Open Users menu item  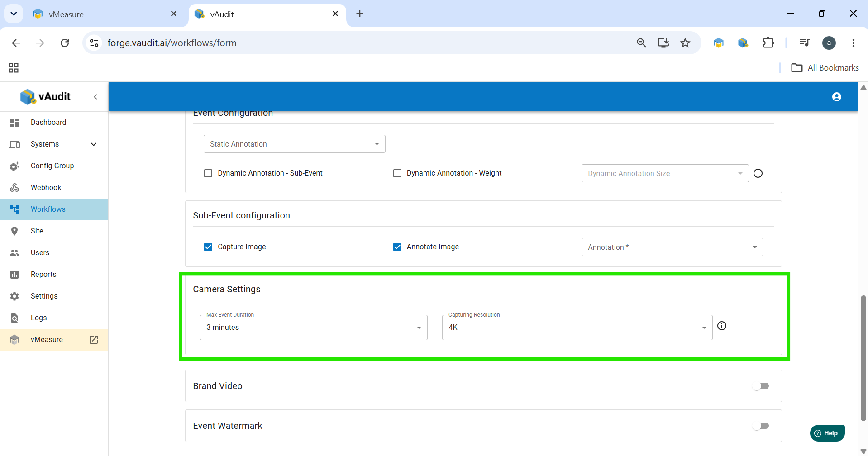tap(40, 253)
